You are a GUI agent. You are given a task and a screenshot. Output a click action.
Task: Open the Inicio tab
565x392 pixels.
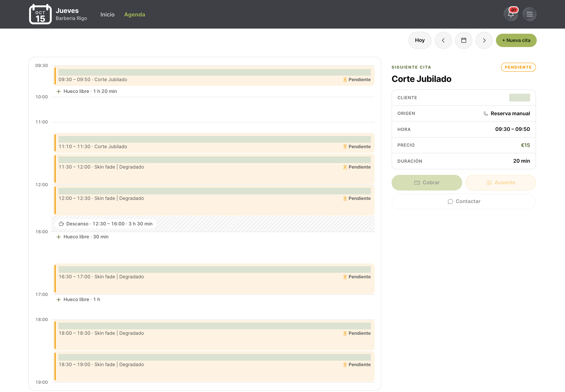pos(108,15)
